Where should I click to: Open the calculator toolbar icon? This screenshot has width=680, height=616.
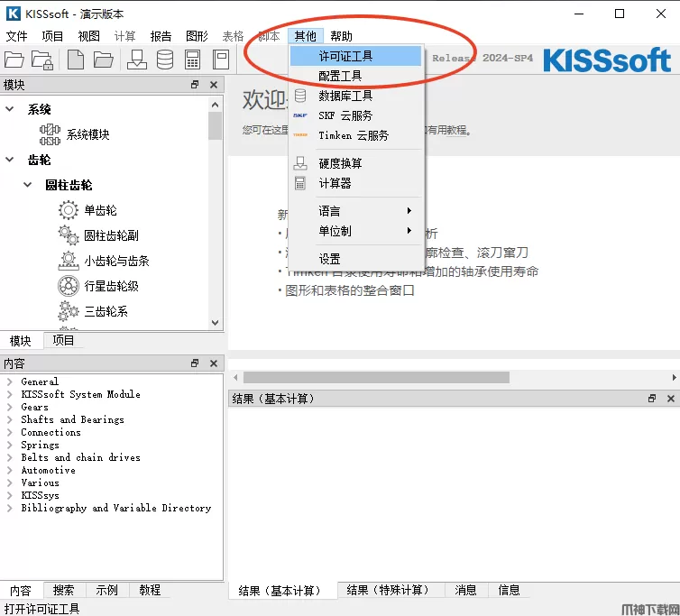click(x=192, y=60)
